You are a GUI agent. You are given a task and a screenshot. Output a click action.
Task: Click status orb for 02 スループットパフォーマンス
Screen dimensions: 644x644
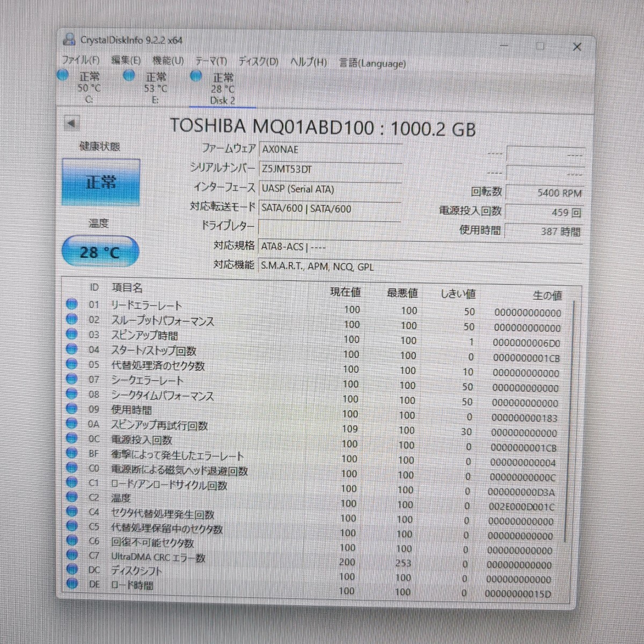[71, 319]
